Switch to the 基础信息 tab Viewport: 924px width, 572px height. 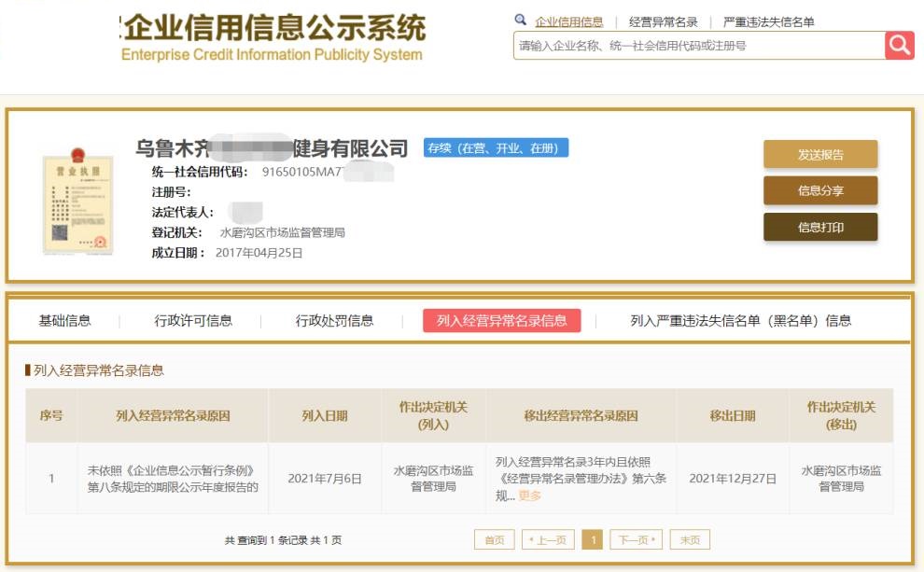pos(64,321)
